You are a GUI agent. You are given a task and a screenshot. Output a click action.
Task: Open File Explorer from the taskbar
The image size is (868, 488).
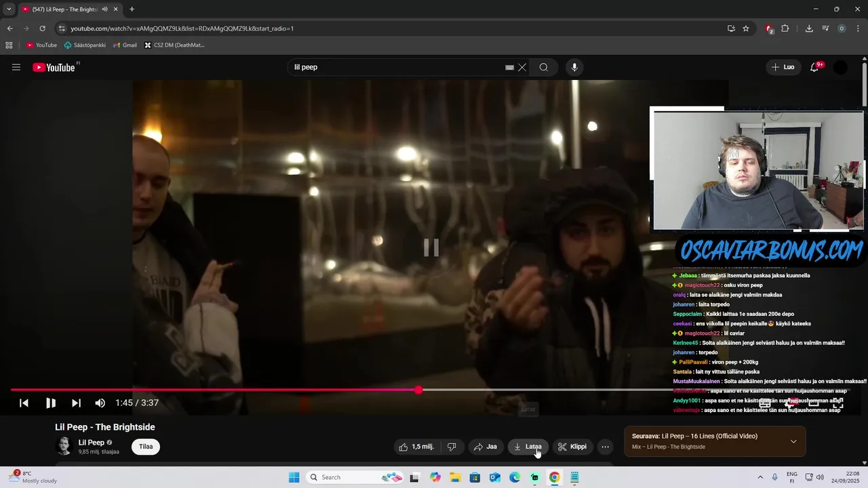[455, 477]
